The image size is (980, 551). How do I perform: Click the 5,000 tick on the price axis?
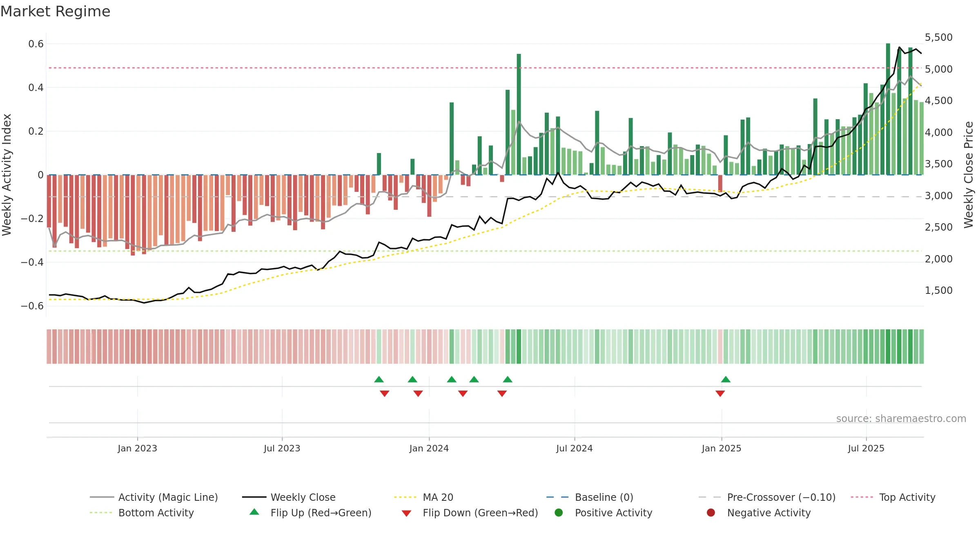[939, 69]
